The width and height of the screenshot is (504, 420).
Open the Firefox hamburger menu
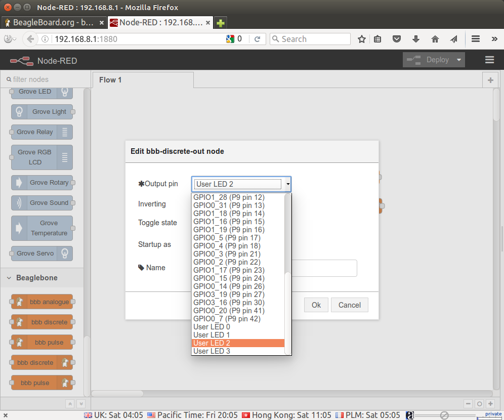(475, 39)
